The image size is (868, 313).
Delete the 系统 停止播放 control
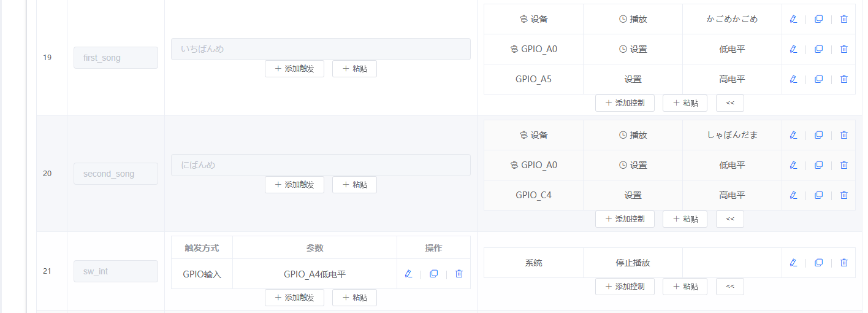844,263
